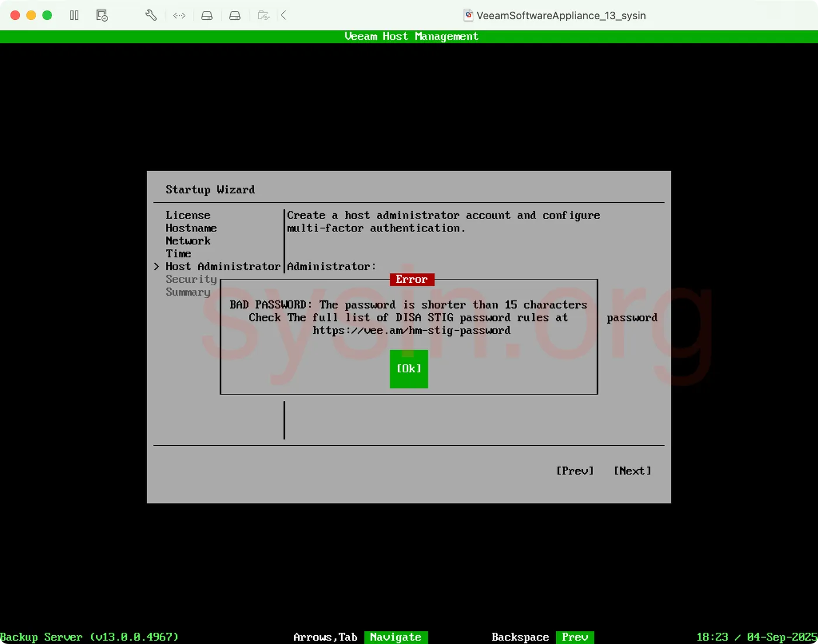The width and height of the screenshot is (818, 644).
Task: Select Host Administrator step
Action: tap(223, 266)
